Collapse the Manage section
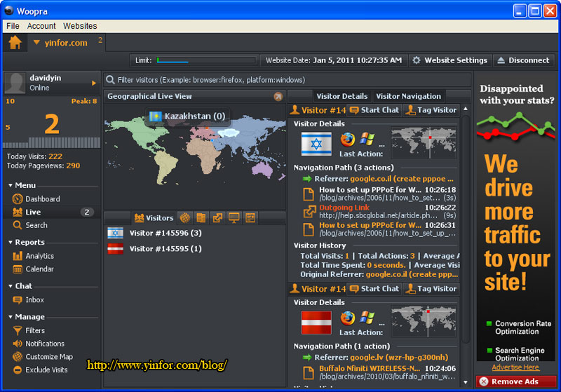Viewport: 561px width, 392px height. pyautogui.click(x=11, y=317)
